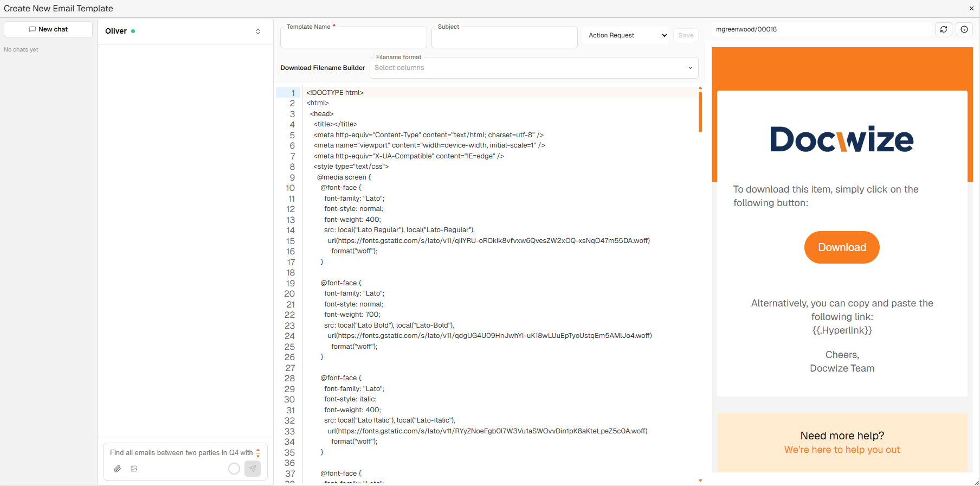Click the '<style type="text/css">' line
980x486 pixels.
click(x=351, y=167)
